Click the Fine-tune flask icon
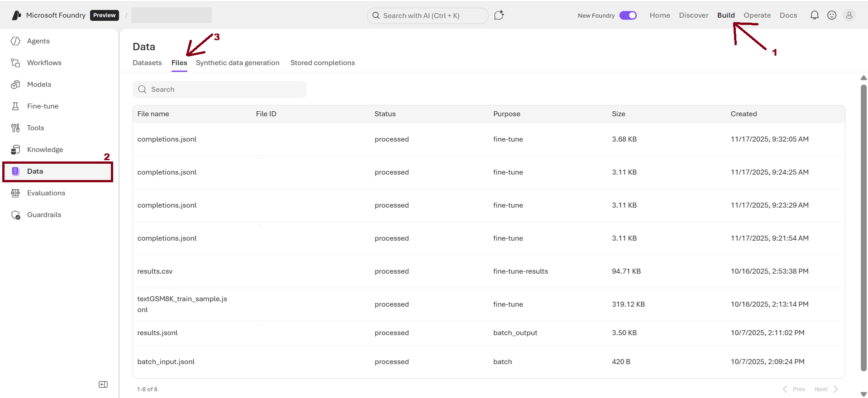Screen dimensions: 868x398 point(15,106)
